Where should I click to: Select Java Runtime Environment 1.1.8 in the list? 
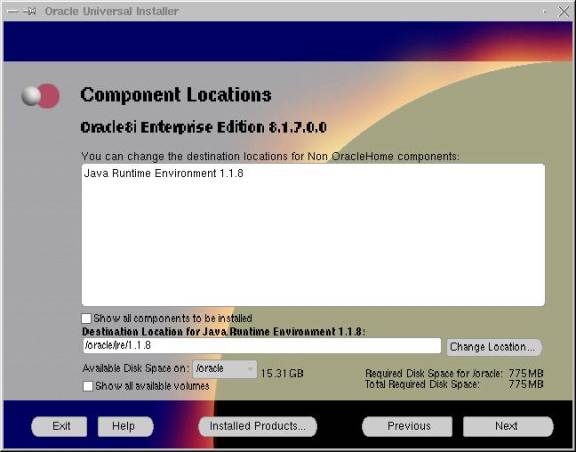(x=163, y=173)
